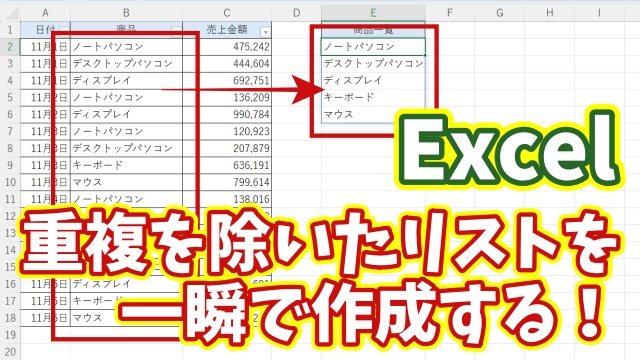Select row 19 header

(x=10, y=335)
